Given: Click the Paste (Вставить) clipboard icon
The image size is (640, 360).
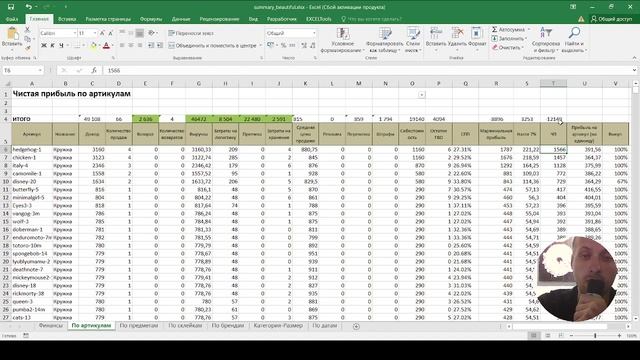Looking at the screenshot, I should (12, 34).
